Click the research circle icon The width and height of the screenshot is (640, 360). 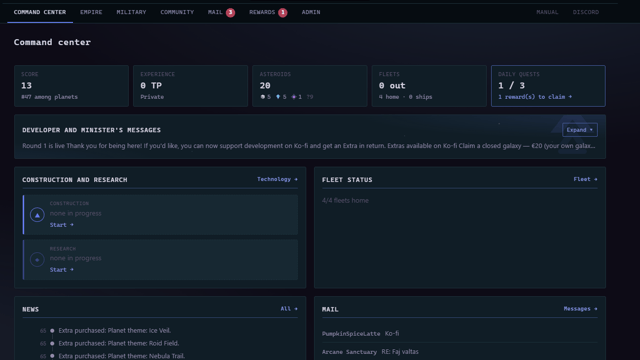coord(37,260)
